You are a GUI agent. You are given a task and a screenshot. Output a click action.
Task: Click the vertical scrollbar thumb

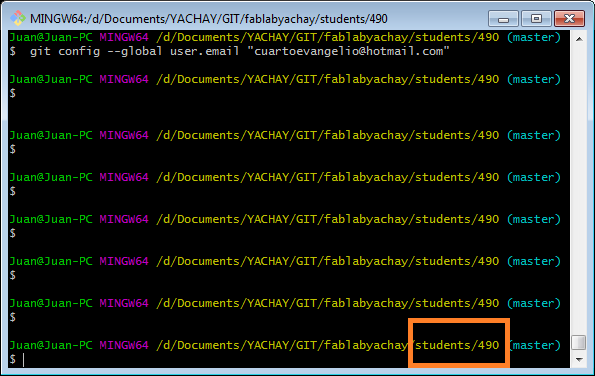pyautogui.click(x=579, y=342)
